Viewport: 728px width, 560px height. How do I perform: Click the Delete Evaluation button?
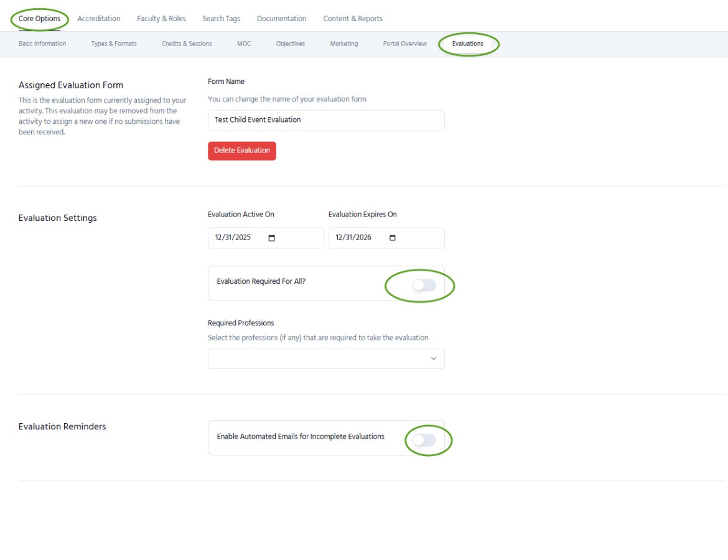[241, 151]
